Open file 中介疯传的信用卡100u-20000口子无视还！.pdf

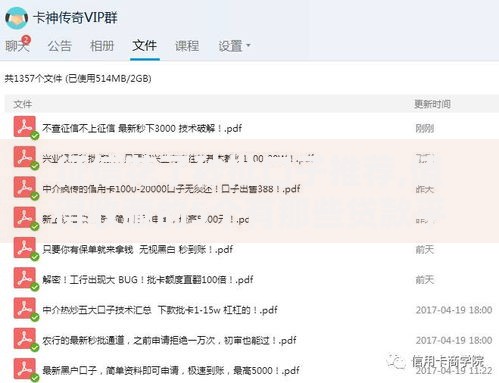coord(171,189)
